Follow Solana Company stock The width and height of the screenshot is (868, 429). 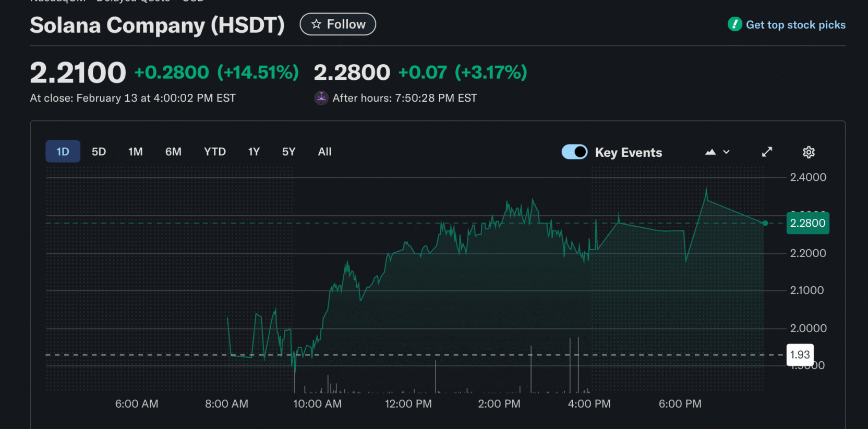pyautogui.click(x=337, y=24)
